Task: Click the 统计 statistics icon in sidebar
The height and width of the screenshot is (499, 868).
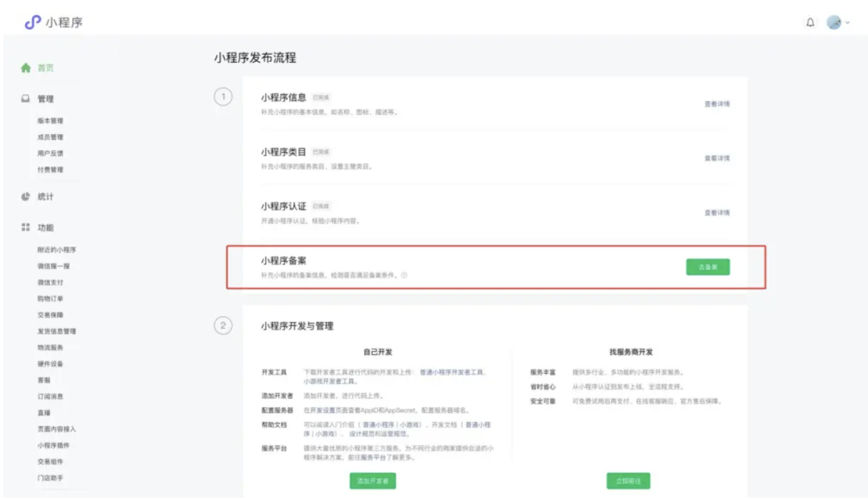Action: tap(25, 196)
